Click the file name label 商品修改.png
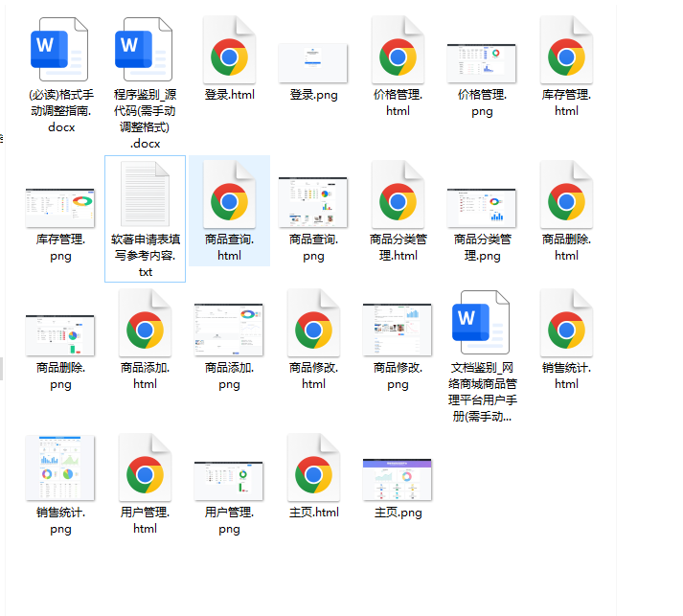The height and width of the screenshot is (616, 683). click(x=398, y=376)
